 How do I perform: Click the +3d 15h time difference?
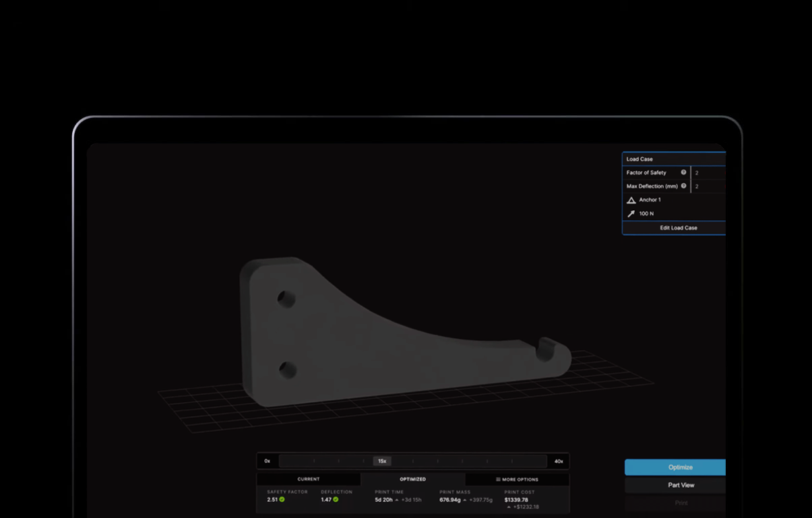tap(411, 500)
